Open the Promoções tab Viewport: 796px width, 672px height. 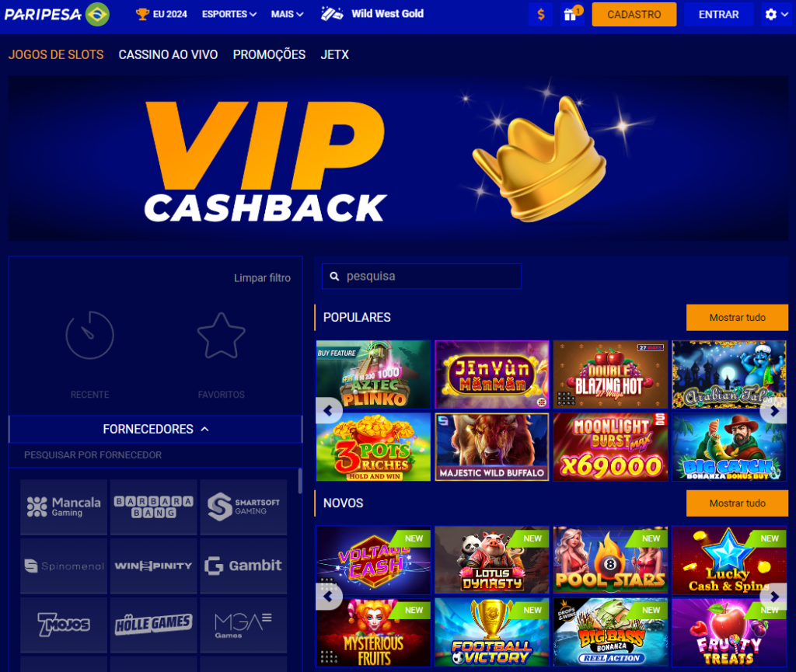click(x=269, y=55)
